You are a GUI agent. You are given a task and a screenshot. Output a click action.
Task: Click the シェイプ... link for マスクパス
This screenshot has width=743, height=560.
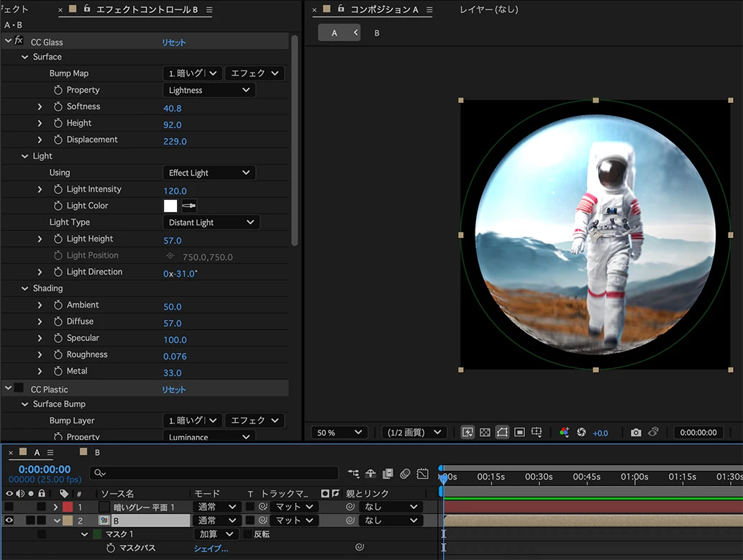[211, 548]
